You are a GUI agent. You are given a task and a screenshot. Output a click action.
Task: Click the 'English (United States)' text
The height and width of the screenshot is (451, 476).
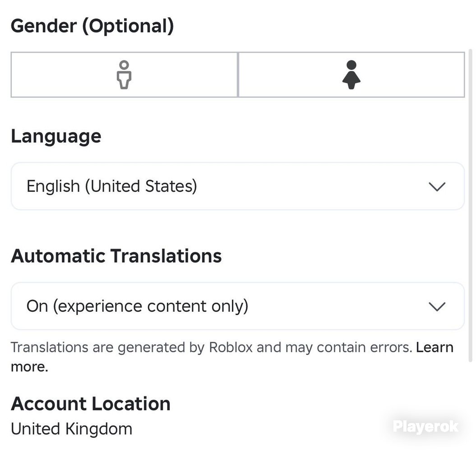click(112, 186)
